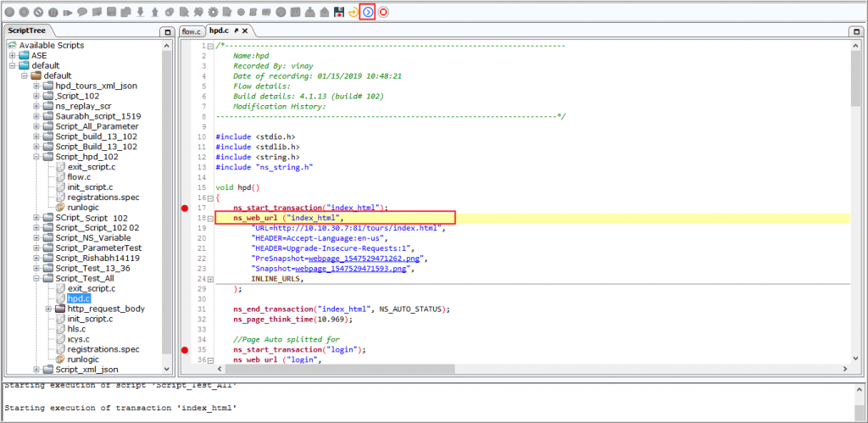The image size is (868, 423).
Task: Click the pin icon on hpd.c tab
Action: tap(236, 31)
